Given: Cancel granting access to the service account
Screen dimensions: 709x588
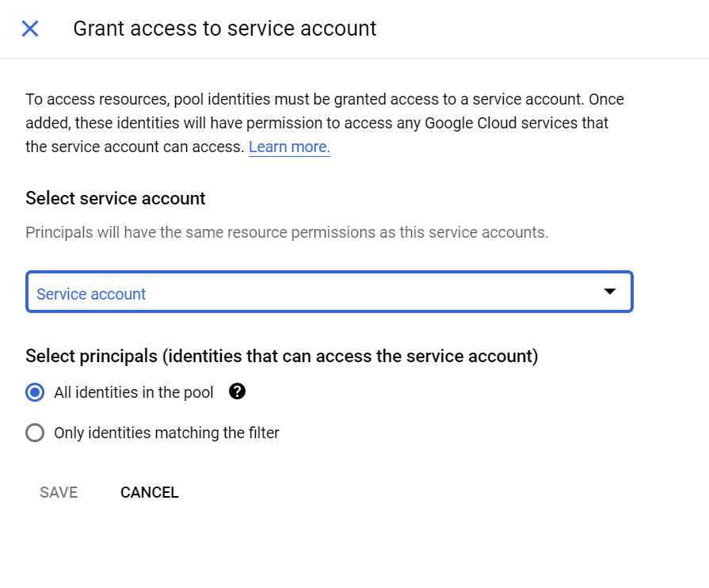Looking at the screenshot, I should [149, 492].
